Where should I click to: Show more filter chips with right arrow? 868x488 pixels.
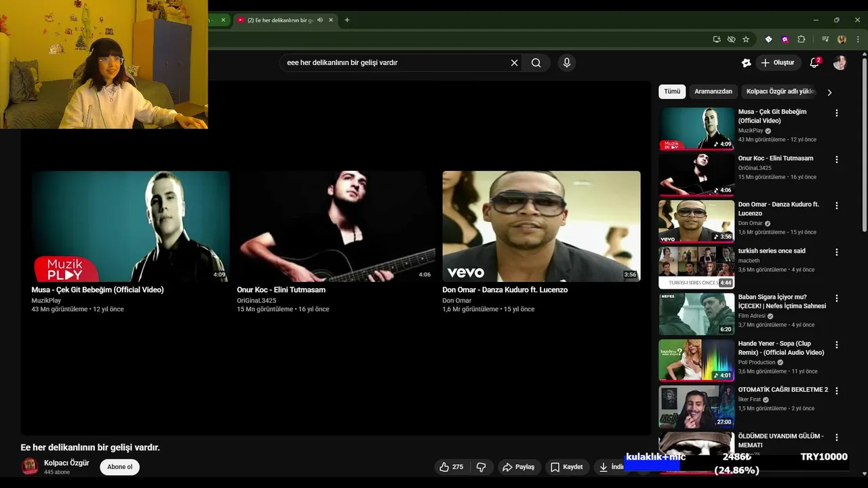(x=829, y=92)
